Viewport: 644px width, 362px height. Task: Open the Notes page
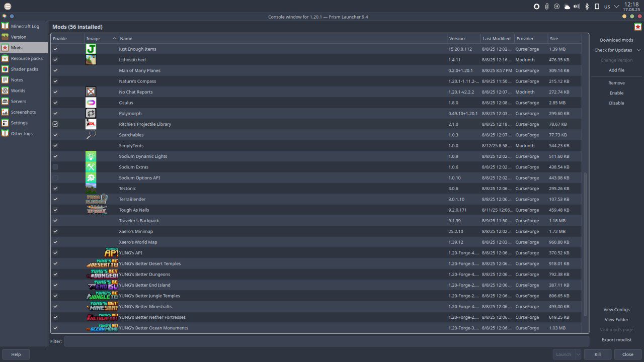tap(24, 80)
